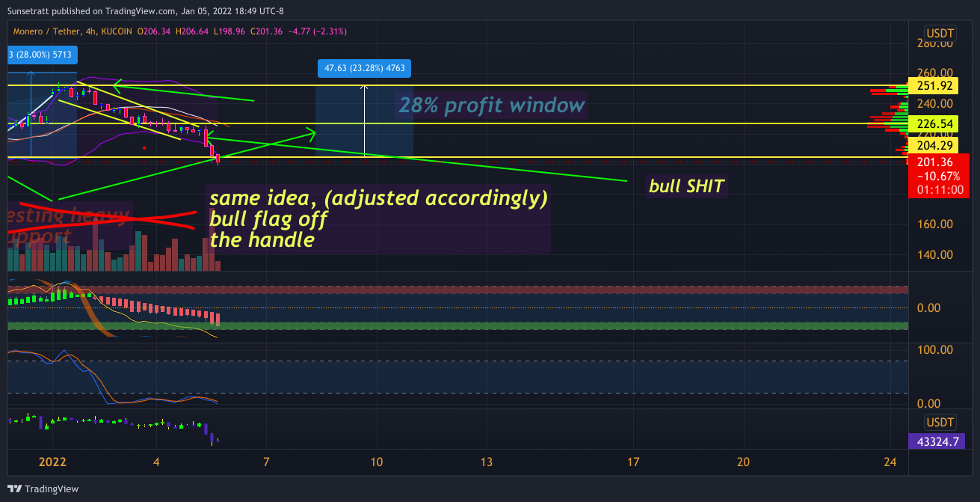Click the 17 date on time axis
Image resolution: width=980 pixels, height=502 pixels.
[x=633, y=462]
